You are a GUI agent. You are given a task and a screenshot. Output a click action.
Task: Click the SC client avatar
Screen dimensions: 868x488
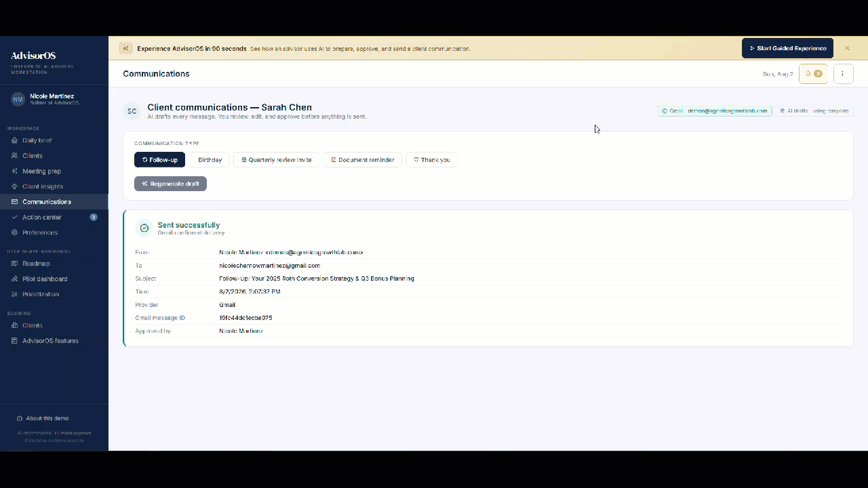[132, 111]
